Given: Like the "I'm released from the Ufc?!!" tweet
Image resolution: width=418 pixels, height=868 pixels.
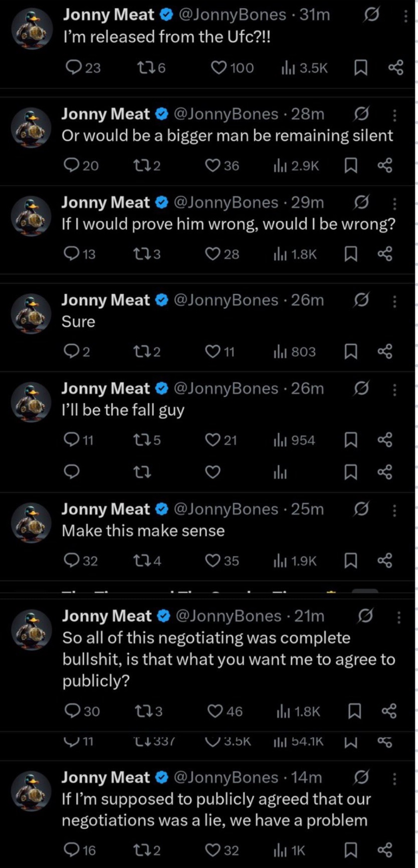Looking at the screenshot, I should click(x=219, y=68).
